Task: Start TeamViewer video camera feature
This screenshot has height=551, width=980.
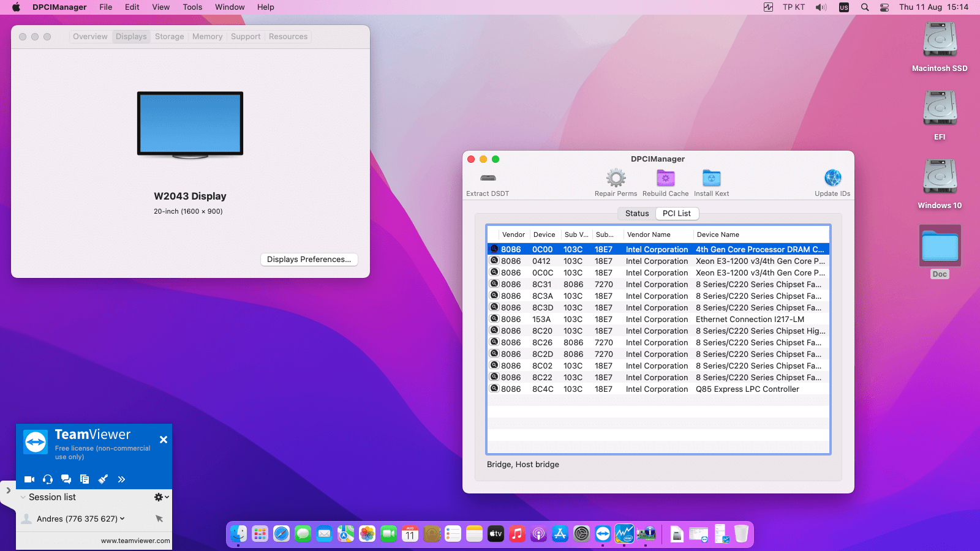Action: [x=29, y=479]
